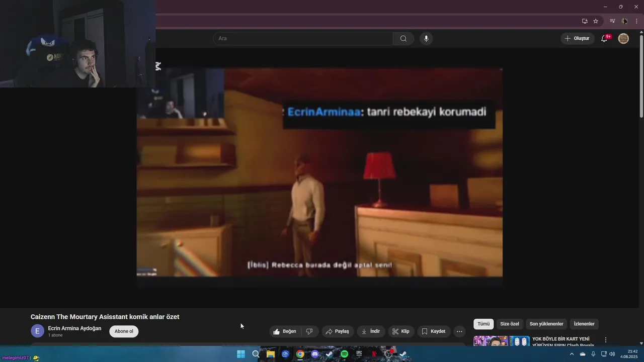Open Netflix app from taskbar
644x362 pixels.
[x=374, y=354]
